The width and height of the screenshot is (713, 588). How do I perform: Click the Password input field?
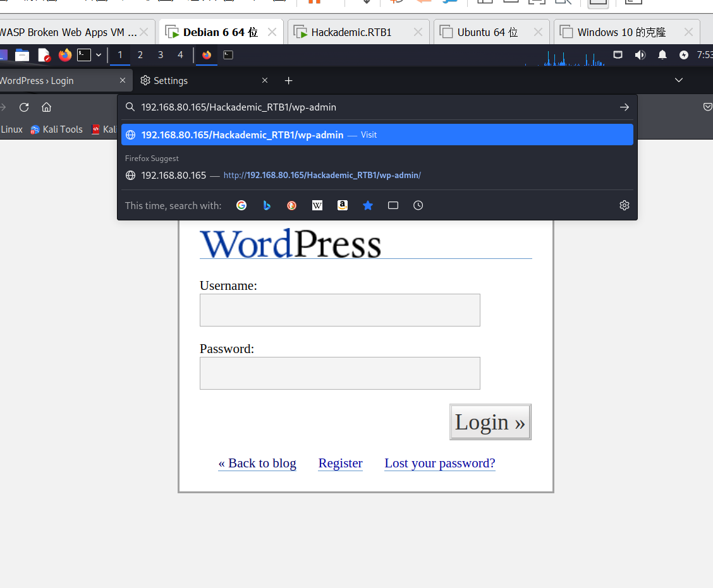339,373
